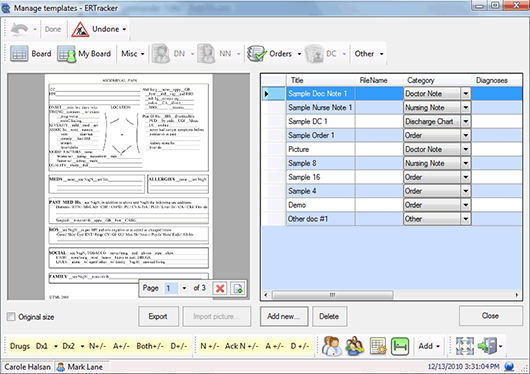Toggle the Original size checkbox
Screen dimensions: 530x374
[11, 317]
